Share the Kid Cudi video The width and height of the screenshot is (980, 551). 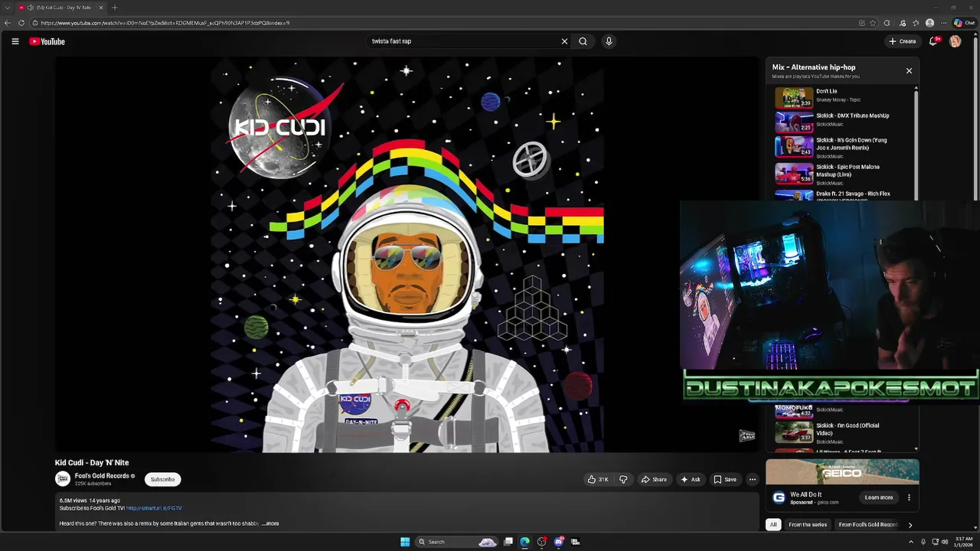coord(654,479)
